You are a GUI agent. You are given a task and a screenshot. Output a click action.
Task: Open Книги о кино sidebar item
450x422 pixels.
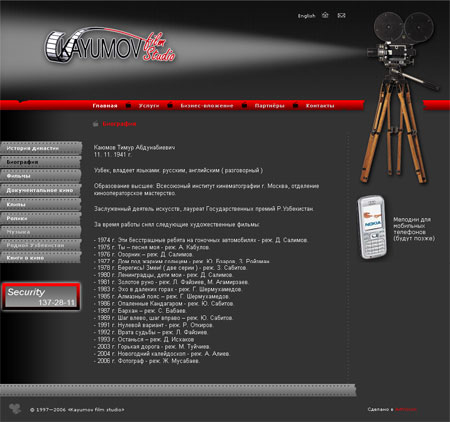(41, 258)
